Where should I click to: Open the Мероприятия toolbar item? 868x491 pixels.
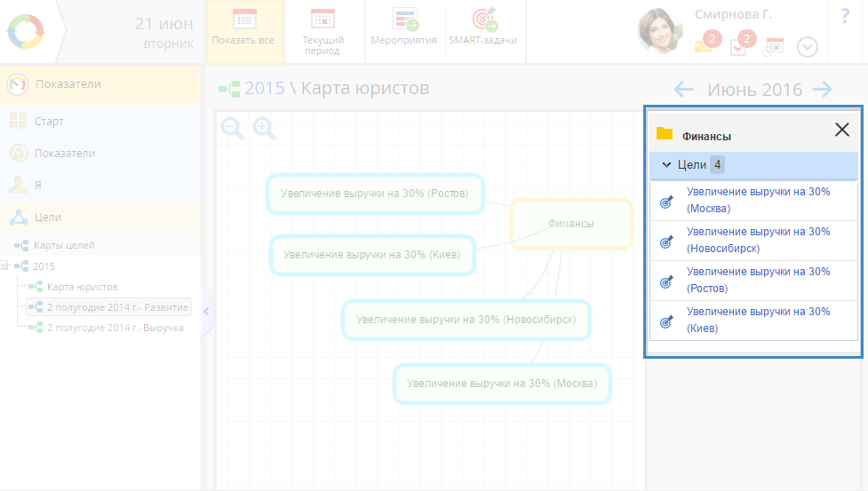coord(404,30)
